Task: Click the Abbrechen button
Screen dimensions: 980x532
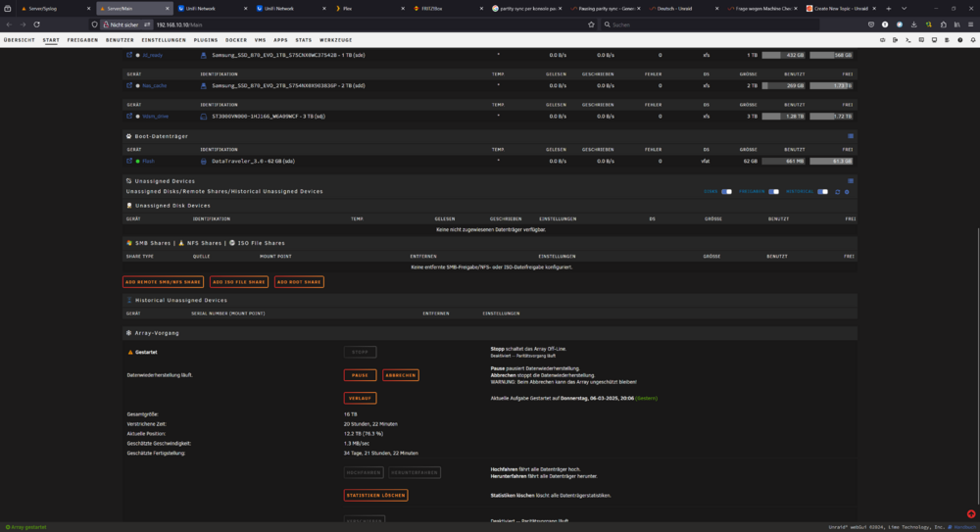Action: [x=401, y=375]
